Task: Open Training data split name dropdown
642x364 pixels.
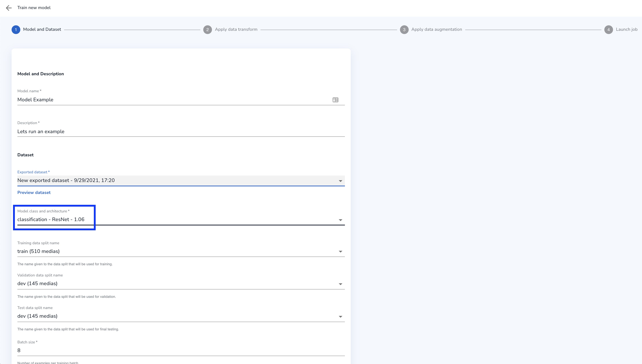Action: [x=340, y=251]
